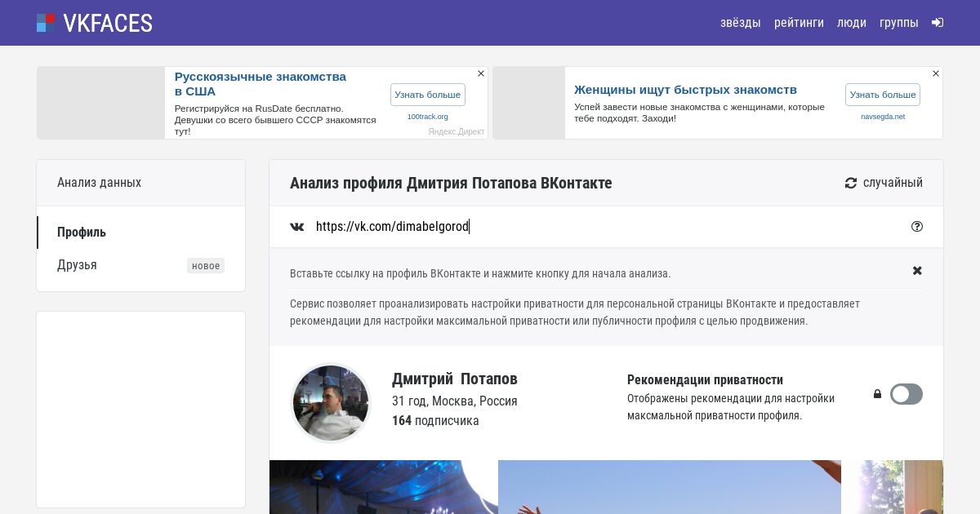Close the Женщины ищут знакомств advertisement
Viewport: 980px width, 514px height.
coord(936,73)
